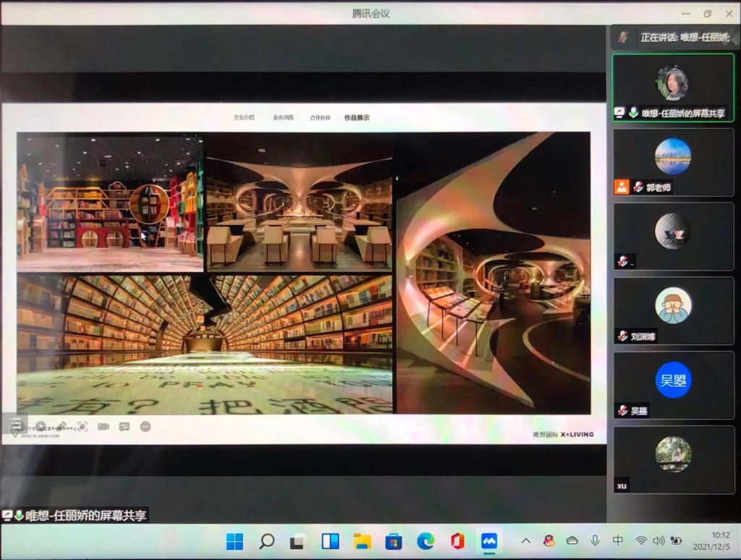Select the 企业介绍 tab in shared slide
The width and height of the screenshot is (741, 560).
(x=244, y=117)
